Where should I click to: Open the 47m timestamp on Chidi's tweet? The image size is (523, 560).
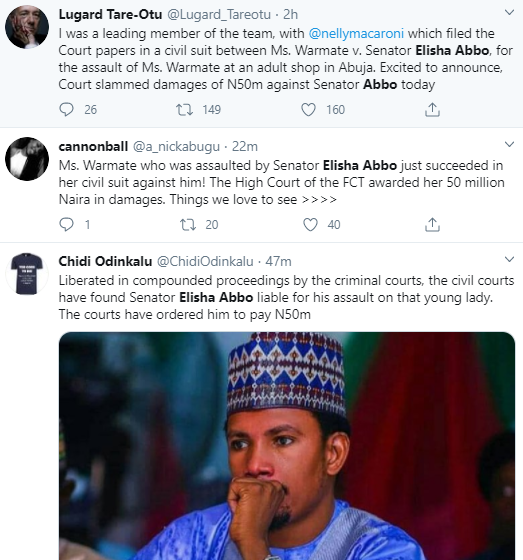pyautogui.click(x=278, y=261)
